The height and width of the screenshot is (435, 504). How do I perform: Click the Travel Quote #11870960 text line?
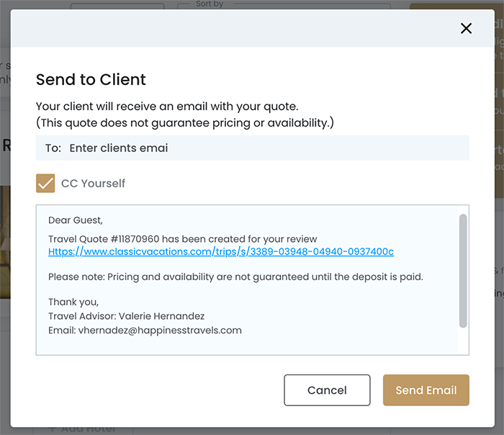point(182,239)
